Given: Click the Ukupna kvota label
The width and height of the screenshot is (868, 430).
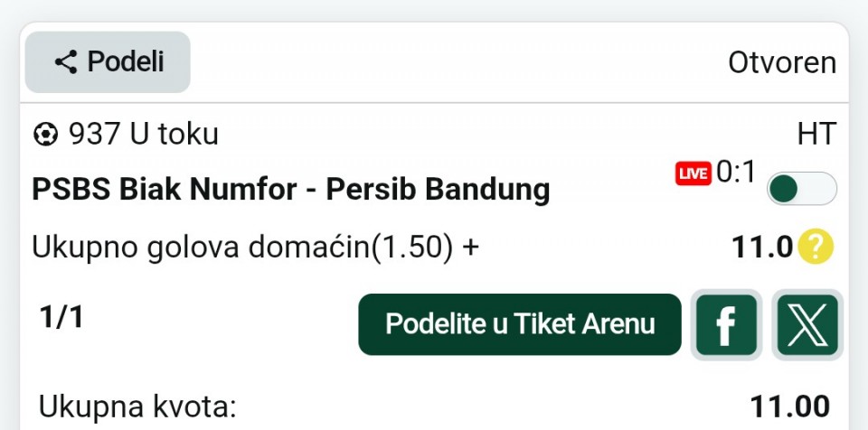Looking at the screenshot, I should click(137, 407).
